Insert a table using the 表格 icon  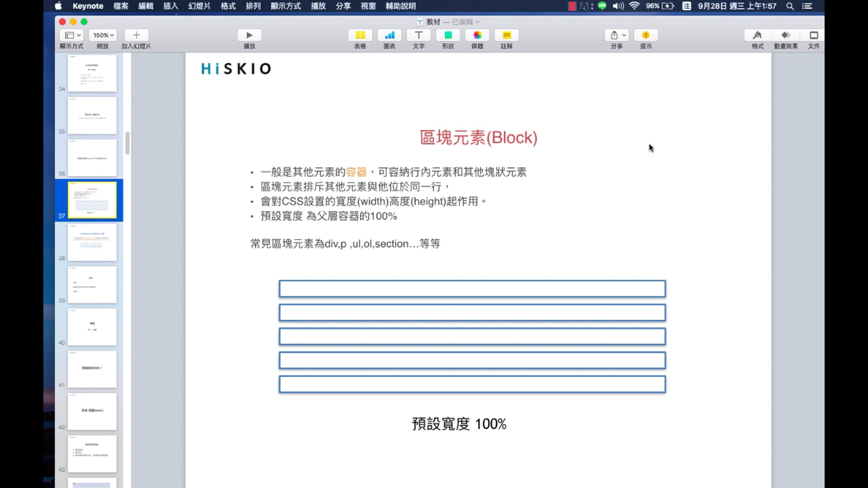point(360,35)
